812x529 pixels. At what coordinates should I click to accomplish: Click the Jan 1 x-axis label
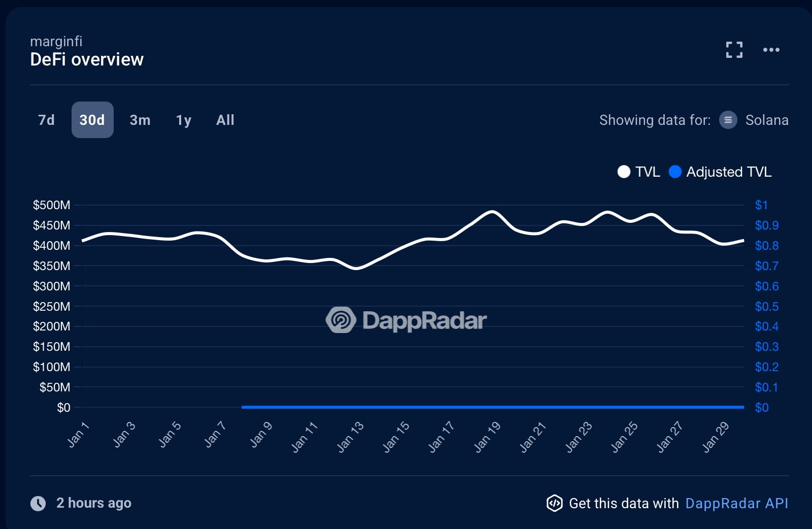pyautogui.click(x=78, y=435)
